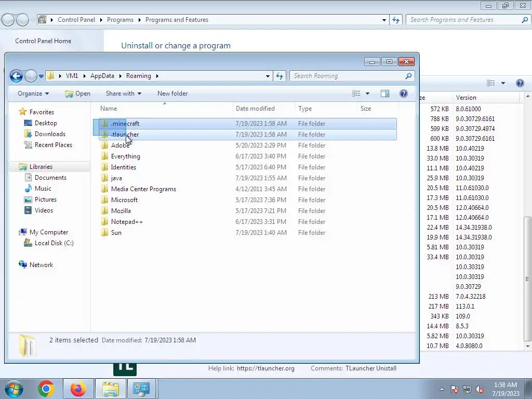Change view icon in Roaming explorer toolbar
Image resolution: width=532 pixels, height=399 pixels.
tap(356, 94)
